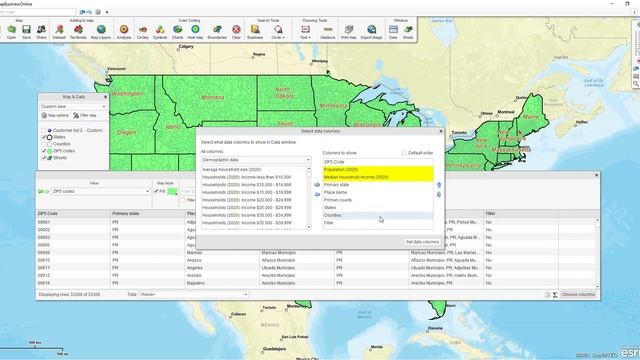Viewport: 640px width, 360px height.
Task: Click the sigma summary icon in data window
Action: tap(555, 295)
